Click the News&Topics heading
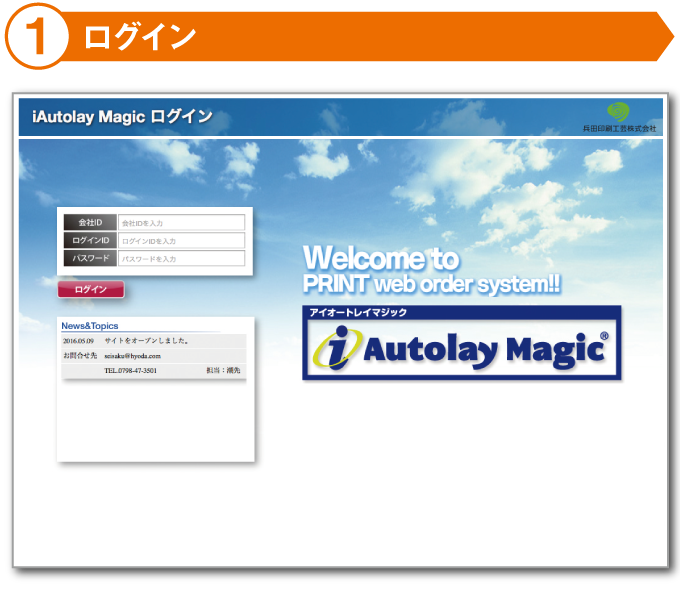 (x=90, y=326)
